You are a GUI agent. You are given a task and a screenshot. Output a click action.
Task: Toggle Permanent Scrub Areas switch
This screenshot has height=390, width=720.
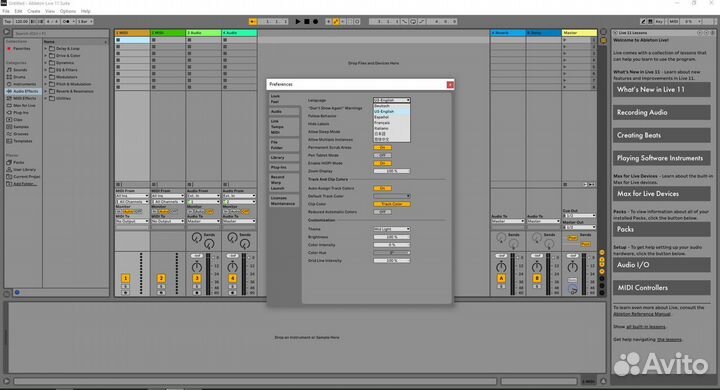coord(382,147)
